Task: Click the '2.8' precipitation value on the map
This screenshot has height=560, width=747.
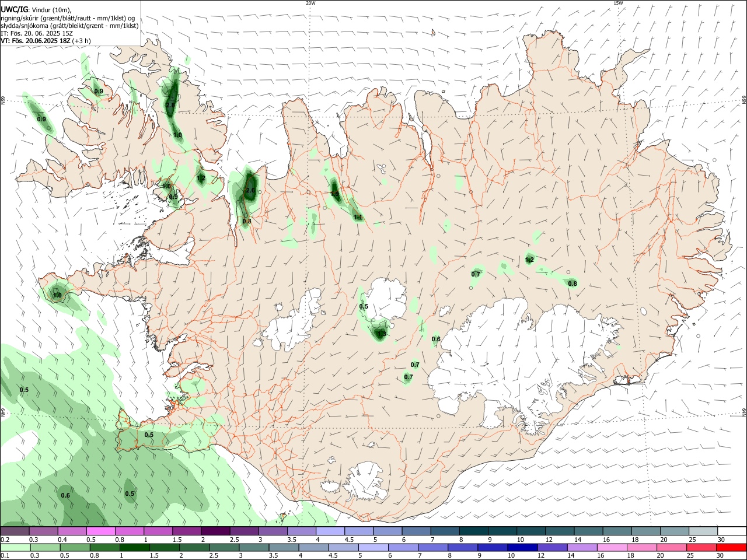Action: pos(170,105)
